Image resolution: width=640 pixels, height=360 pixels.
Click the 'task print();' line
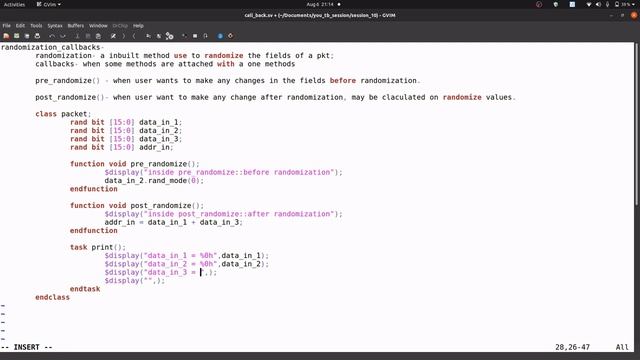98,247
